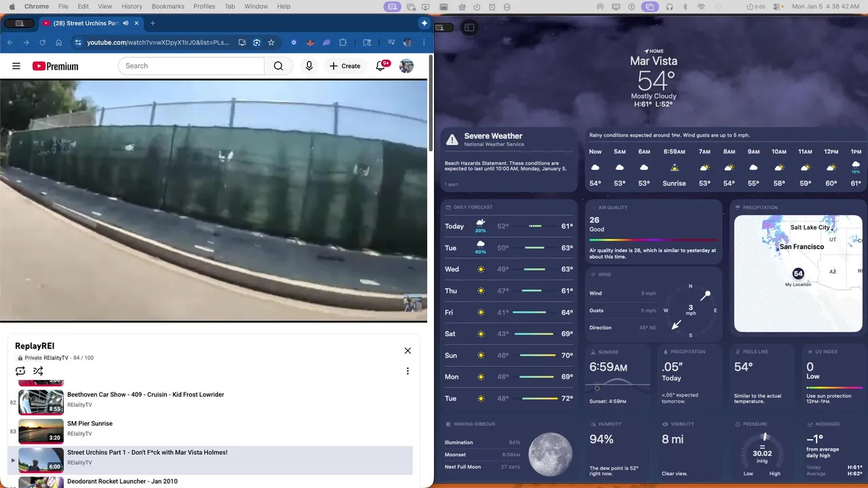Open the File menu
This screenshot has width=868, height=488.
click(x=63, y=7)
